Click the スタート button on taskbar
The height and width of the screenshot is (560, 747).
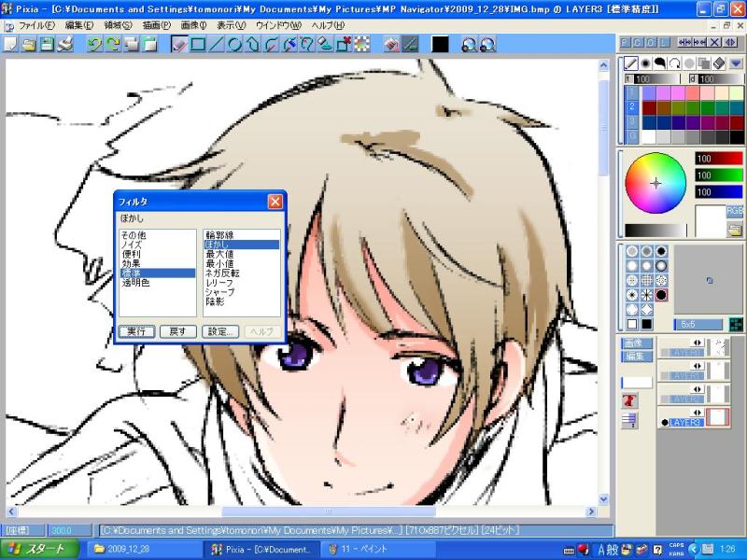tap(39, 549)
